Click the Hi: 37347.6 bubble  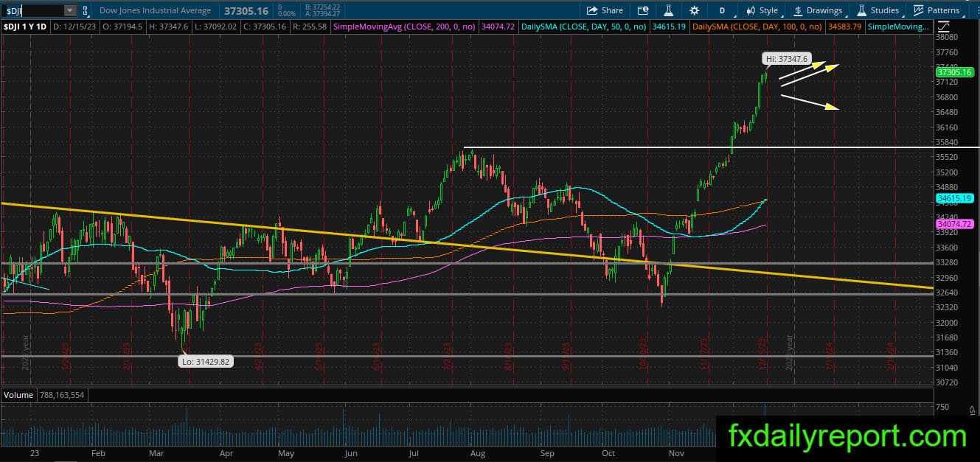tap(787, 58)
